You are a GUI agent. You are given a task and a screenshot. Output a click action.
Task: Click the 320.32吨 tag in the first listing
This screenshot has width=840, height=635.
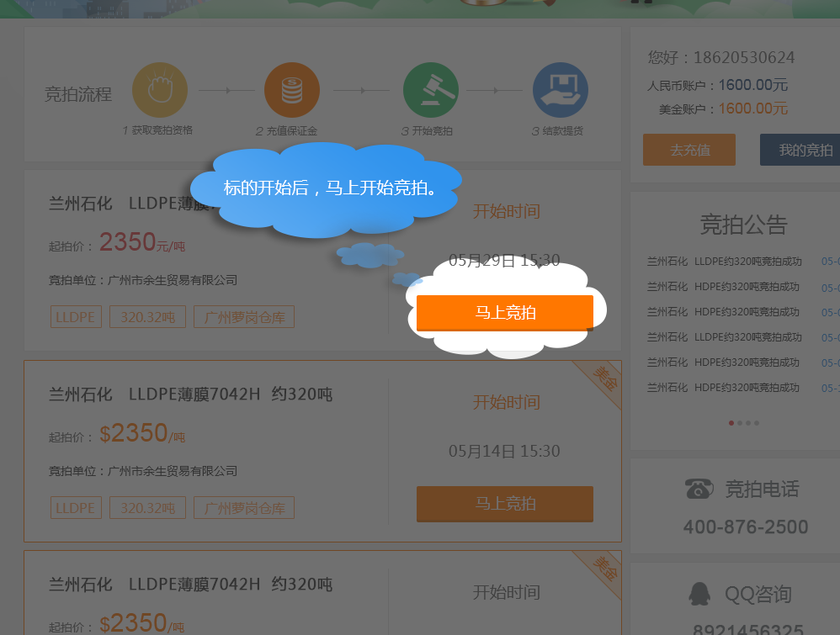pos(148,317)
